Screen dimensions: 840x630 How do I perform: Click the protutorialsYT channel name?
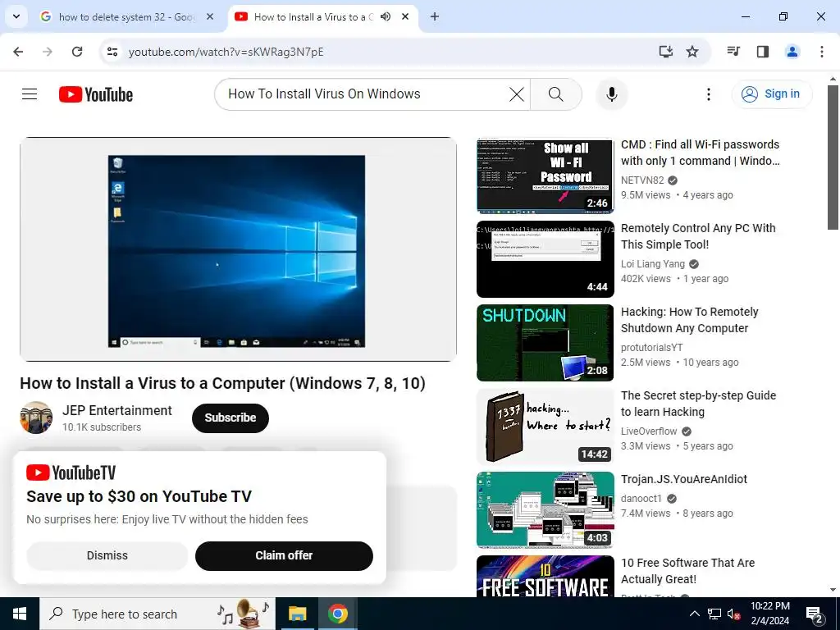click(652, 347)
